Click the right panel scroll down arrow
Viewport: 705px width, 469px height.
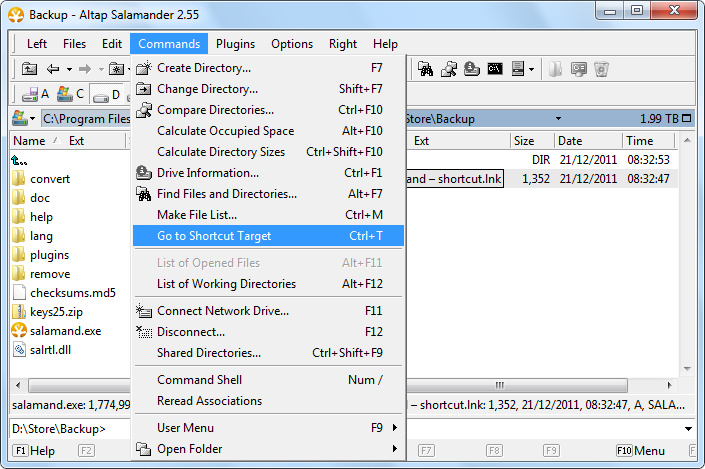[687, 369]
